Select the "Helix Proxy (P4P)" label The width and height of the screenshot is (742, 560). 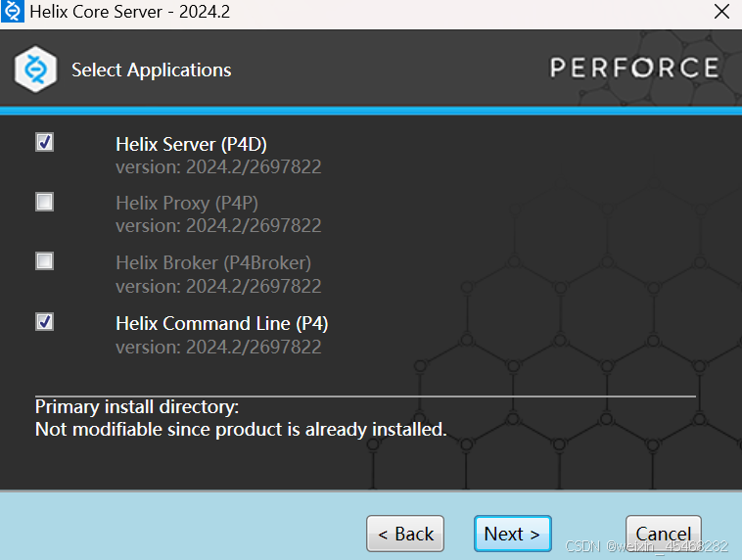187,203
